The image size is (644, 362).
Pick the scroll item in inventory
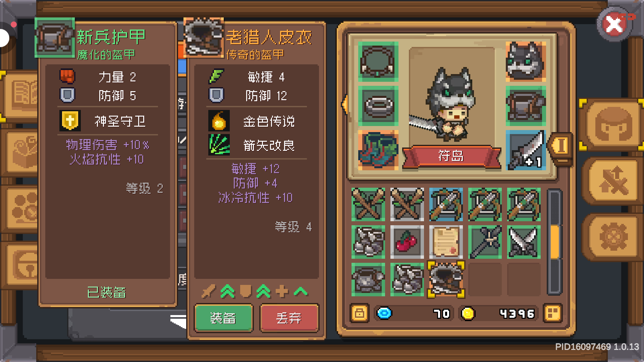pos(446,242)
